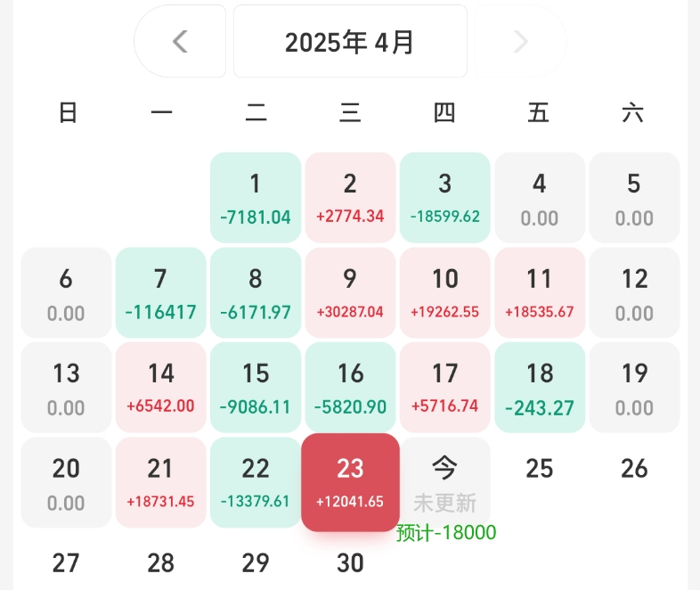Select highlighted April 23 showing +12041.65
Viewport: 700px width, 590px height.
tap(350, 482)
